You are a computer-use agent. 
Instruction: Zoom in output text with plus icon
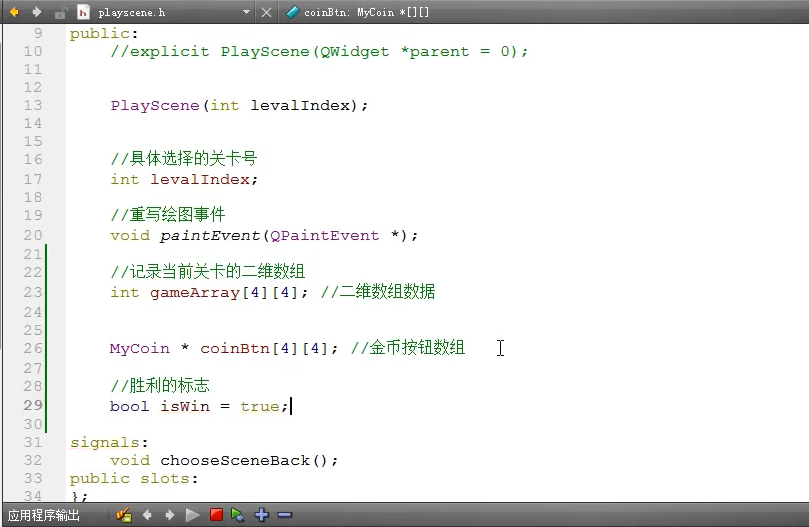click(262, 515)
